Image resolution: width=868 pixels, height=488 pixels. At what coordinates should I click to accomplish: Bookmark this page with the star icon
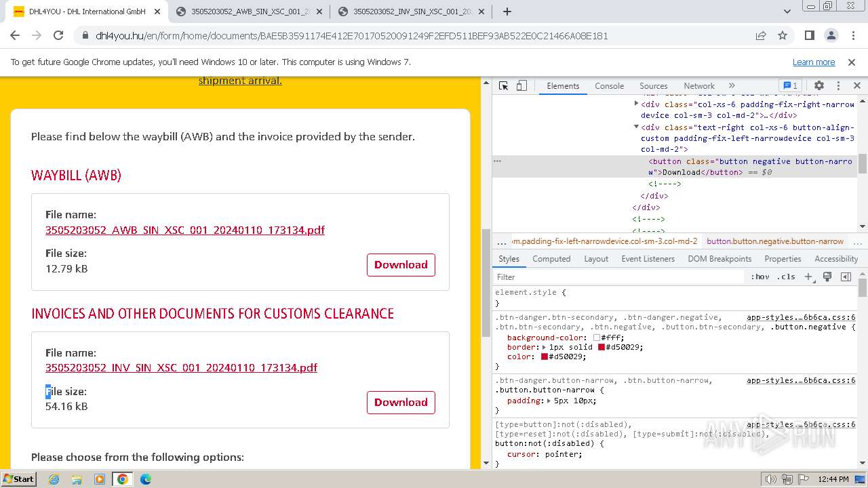(x=783, y=36)
